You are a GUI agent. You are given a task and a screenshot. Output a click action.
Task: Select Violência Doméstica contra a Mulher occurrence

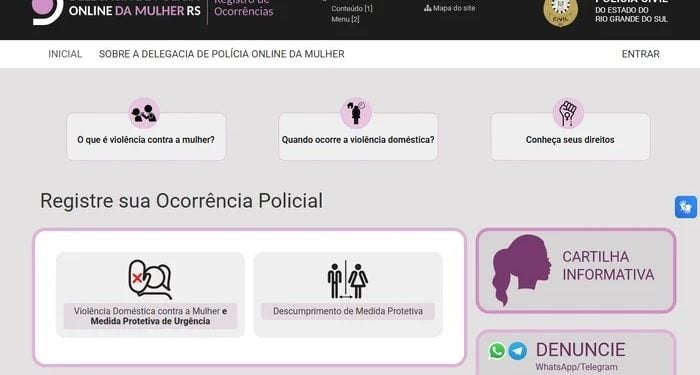[150, 295]
